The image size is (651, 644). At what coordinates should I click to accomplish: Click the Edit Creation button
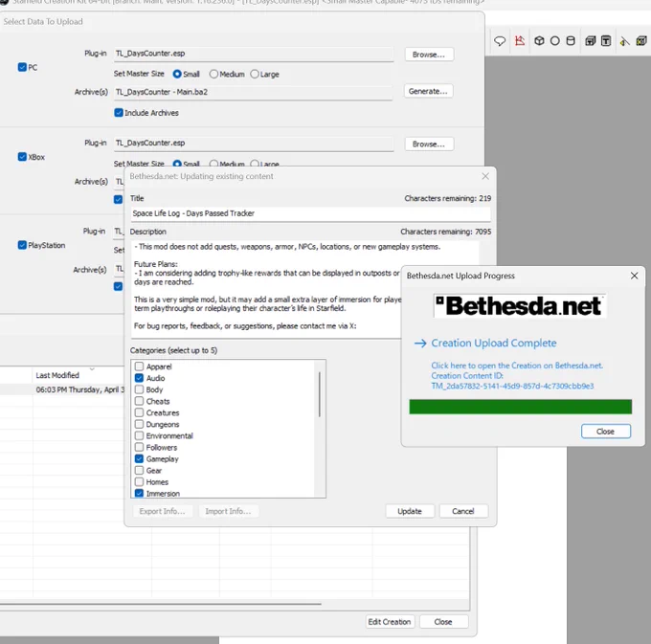[390, 622]
